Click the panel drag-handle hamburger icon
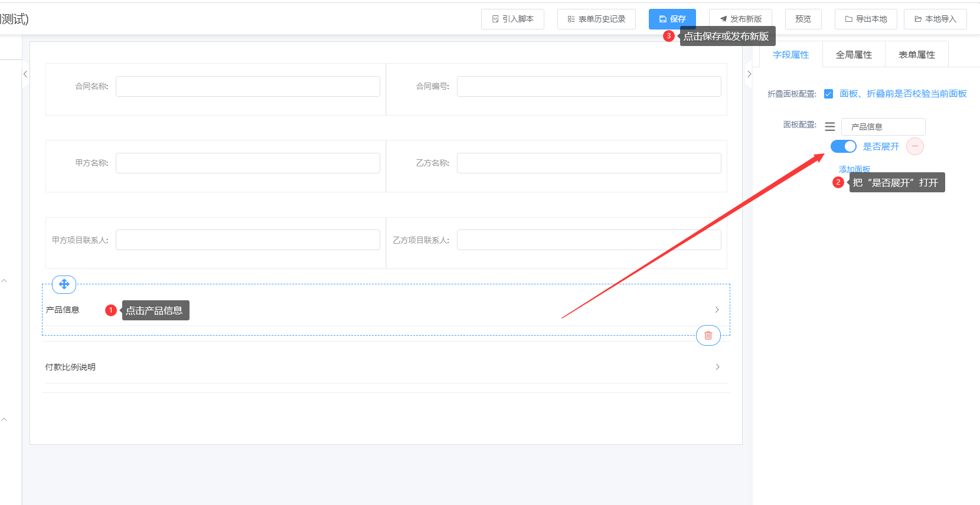The width and height of the screenshot is (980, 505). point(830,126)
